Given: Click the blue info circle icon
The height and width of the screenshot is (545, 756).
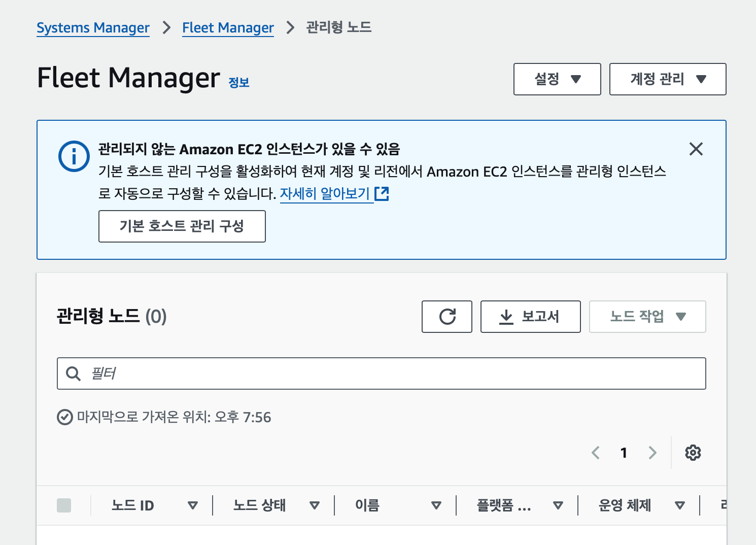Looking at the screenshot, I should point(74,156).
